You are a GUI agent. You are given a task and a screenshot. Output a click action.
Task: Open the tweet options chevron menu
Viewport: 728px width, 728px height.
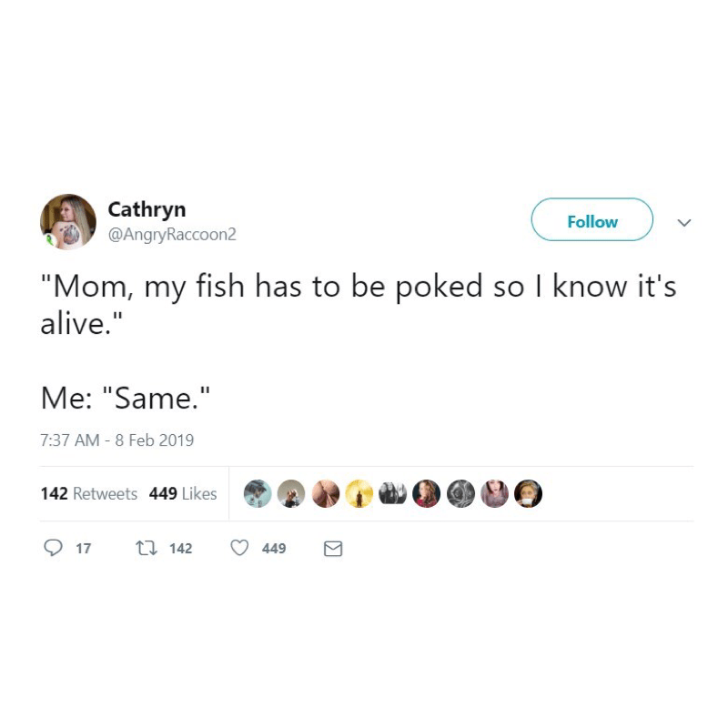(x=685, y=222)
